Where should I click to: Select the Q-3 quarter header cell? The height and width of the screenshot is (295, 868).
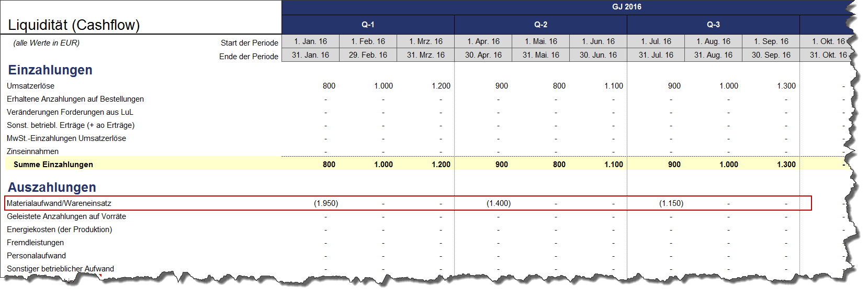pyautogui.click(x=713, y=25)
